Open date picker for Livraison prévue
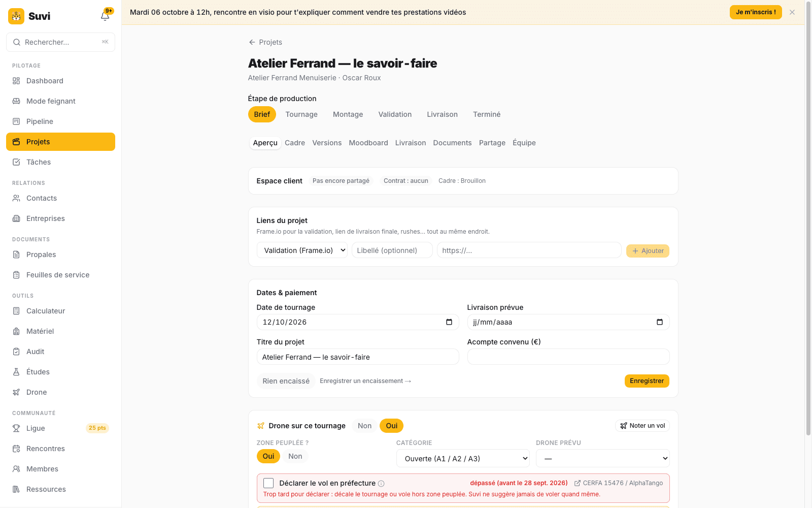 click(660, 322)
